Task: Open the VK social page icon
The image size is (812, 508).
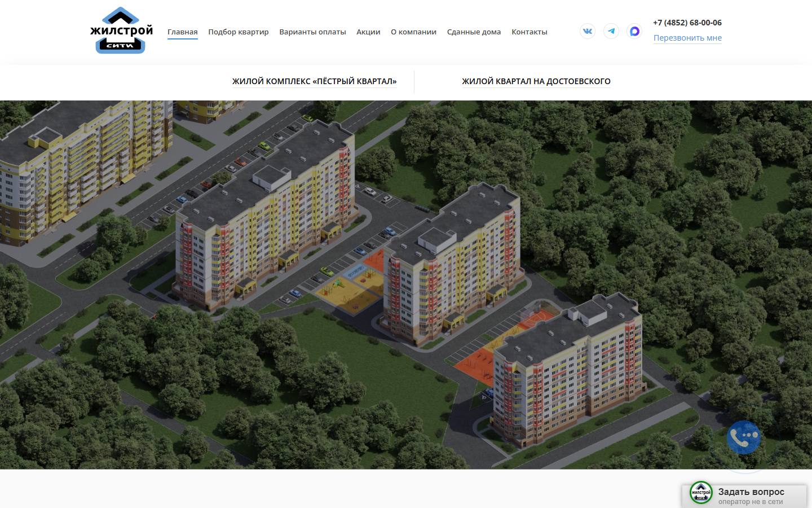Action: click(x=588, y=31)
